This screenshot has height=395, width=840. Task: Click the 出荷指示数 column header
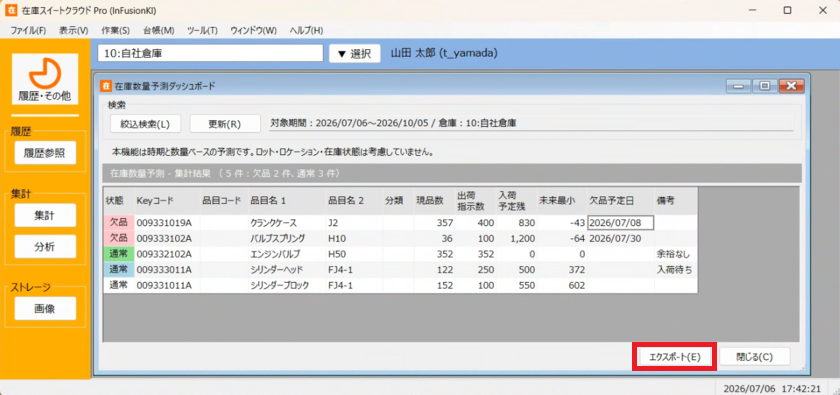(x=475, y=201)
